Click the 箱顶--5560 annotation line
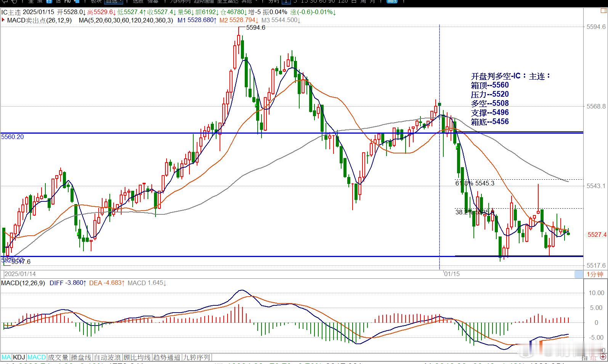608x364 pixels. (x=490, y=85)
